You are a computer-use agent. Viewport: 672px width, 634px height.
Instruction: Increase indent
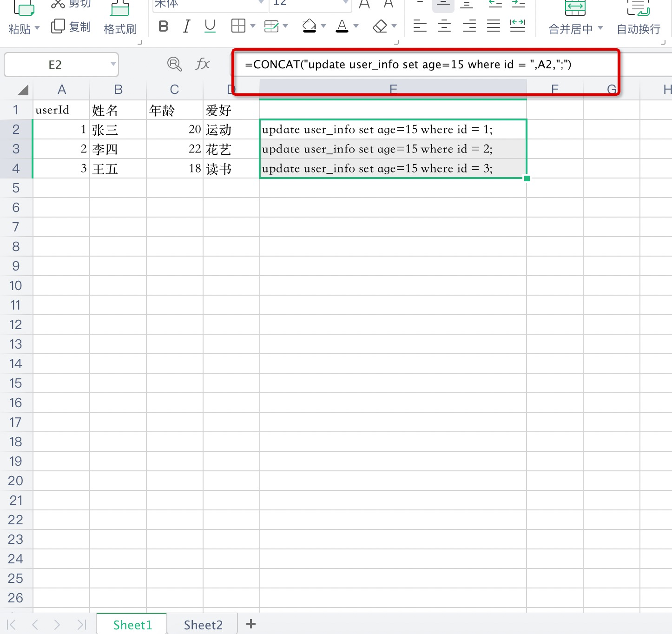518,4
